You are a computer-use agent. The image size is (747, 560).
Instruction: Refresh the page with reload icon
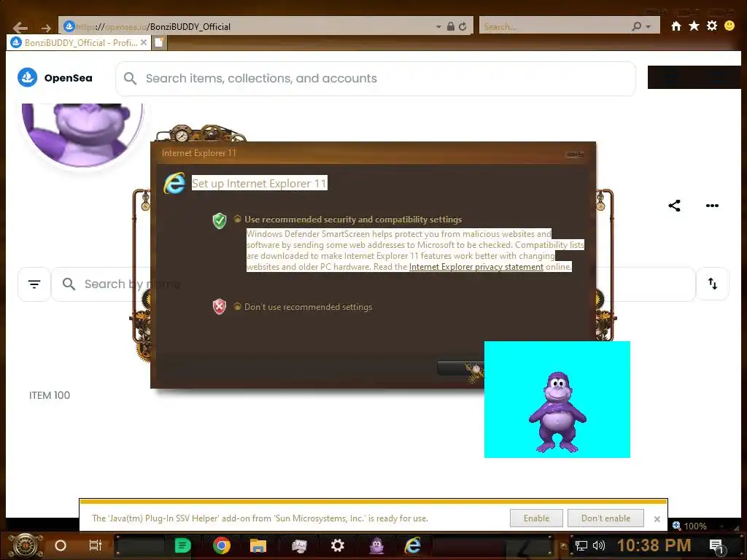tap(462, 27)
